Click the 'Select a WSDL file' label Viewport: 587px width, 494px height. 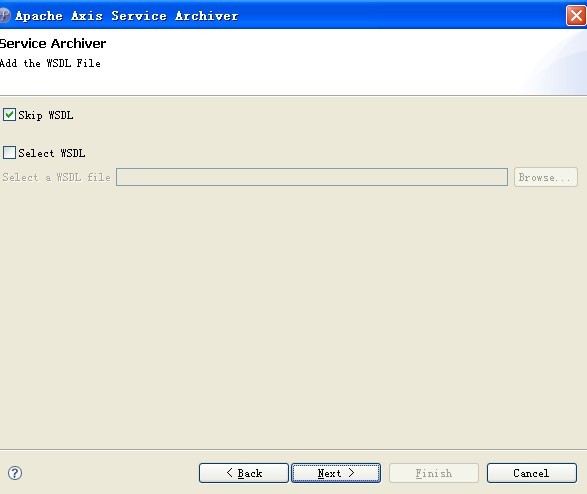tap(57, 177)
